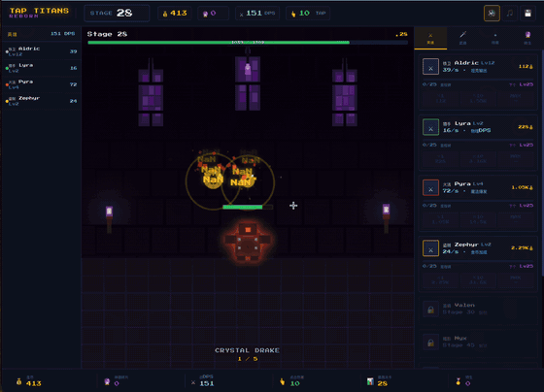544x392 pixels.
Task: Click the tap finger icon in bottom bar
Action: [283, 382]
